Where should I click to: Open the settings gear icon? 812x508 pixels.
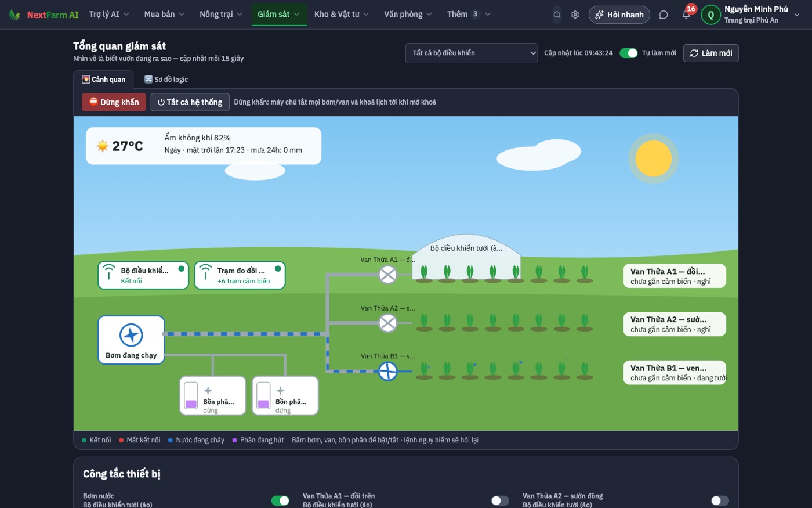[575, 15]
